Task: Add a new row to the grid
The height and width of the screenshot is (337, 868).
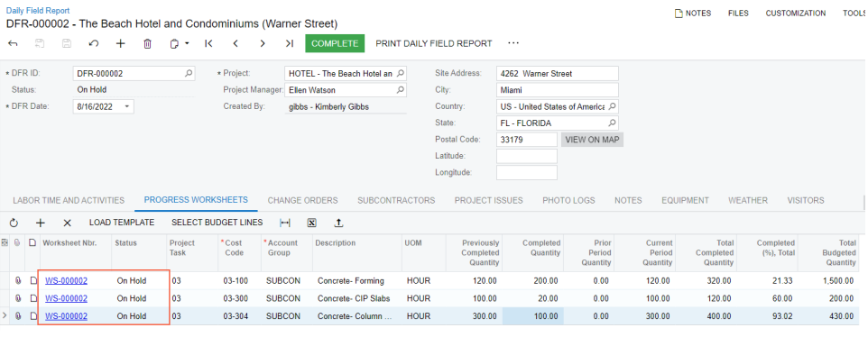Action: [x=41, y=223]
